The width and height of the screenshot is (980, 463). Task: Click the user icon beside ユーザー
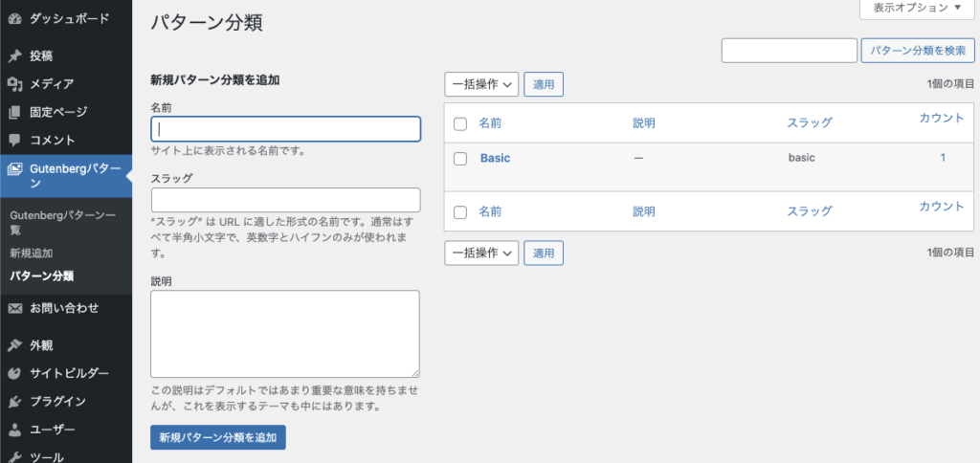pyautogui.click(x=14, y=430)
